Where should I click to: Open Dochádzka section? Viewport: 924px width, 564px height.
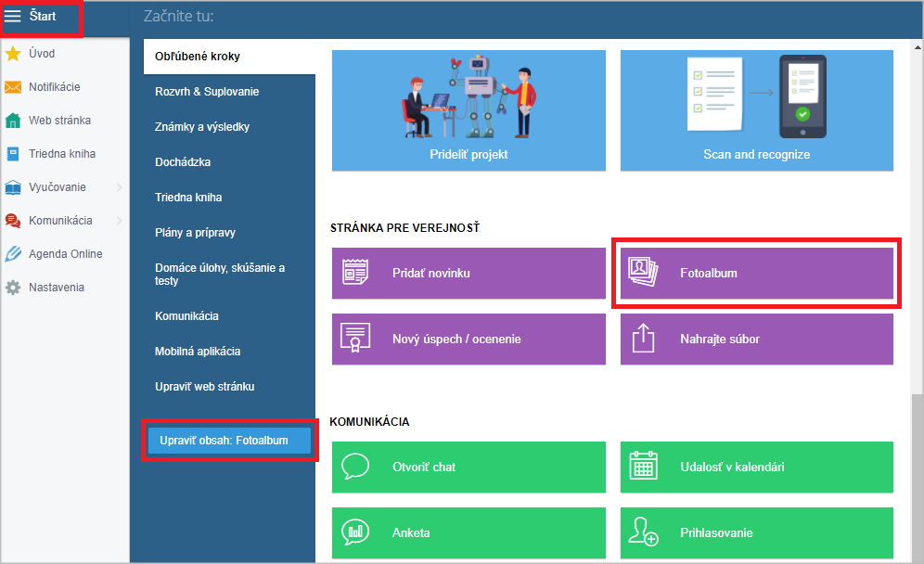tap(183, 162)
